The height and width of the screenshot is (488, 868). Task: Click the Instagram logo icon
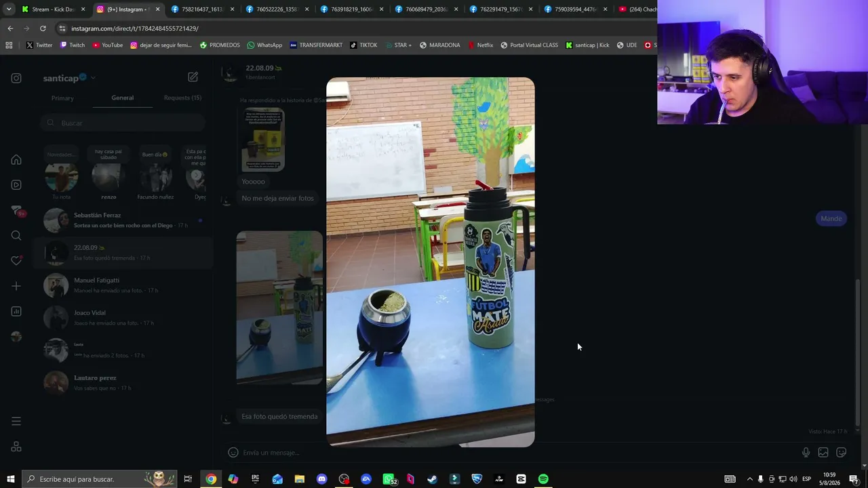pos(16,78)
